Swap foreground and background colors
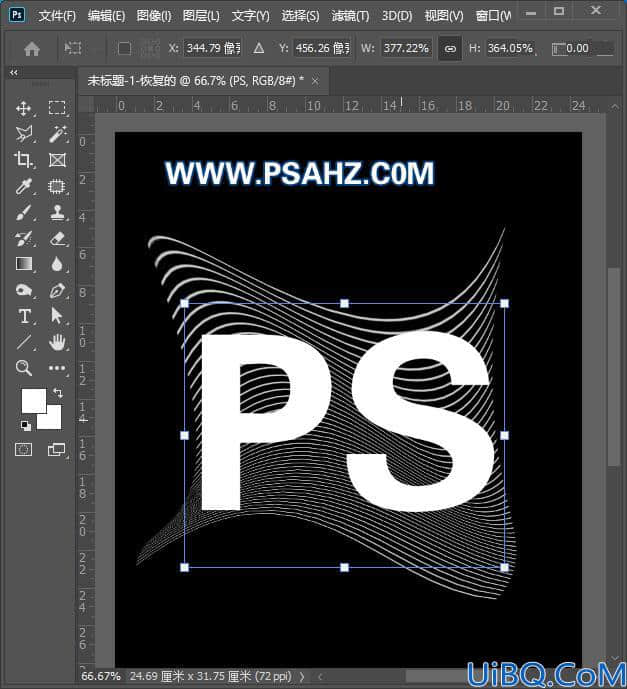627x689 pixels. [58, 392]
